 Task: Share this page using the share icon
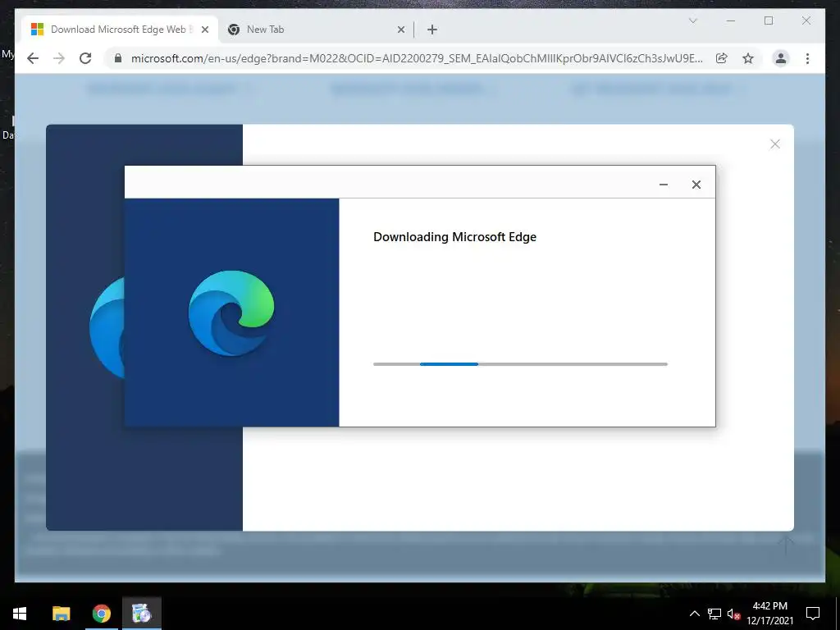click(x=722, y=58)
